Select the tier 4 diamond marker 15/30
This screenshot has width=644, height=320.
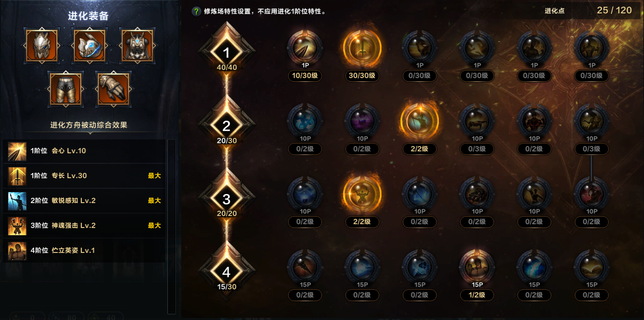tap(227, 272)
